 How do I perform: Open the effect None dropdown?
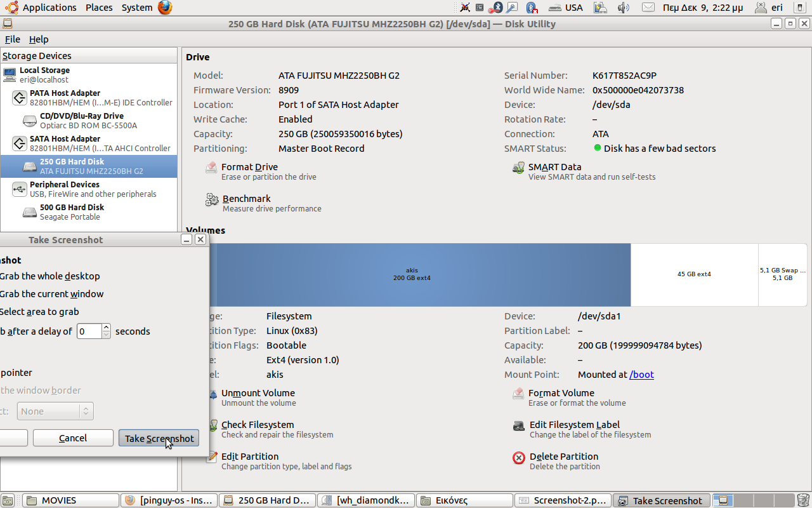tap(55, 411)
